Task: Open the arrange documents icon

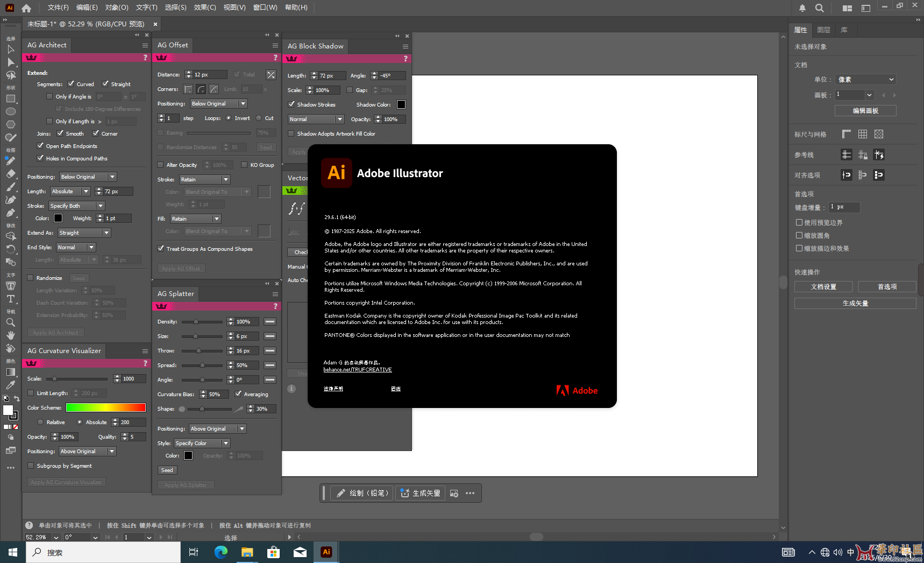Action: [848, 8]
